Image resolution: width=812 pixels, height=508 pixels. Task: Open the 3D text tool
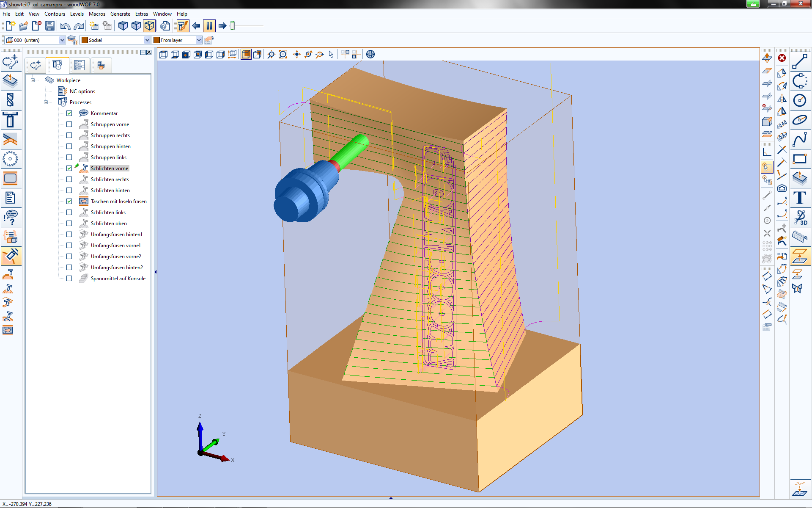tap(801, 218)
